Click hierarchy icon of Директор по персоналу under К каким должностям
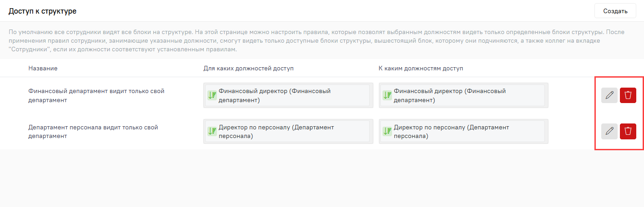Image resolution: width=644 pixels, height=207 pixels. pos(387,131)
